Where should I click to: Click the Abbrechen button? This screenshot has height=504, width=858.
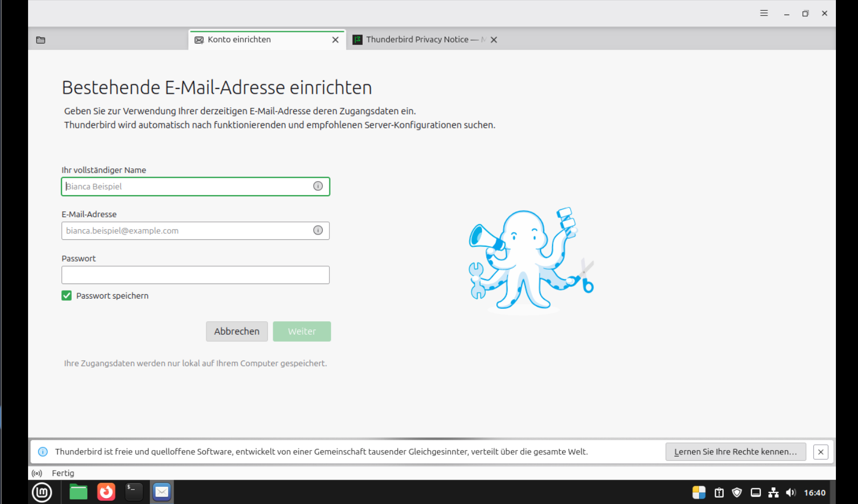coord(237,332)
